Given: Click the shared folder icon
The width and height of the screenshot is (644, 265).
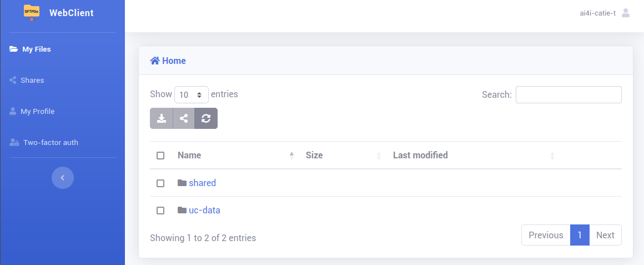Looking at the screenshot, I should tap(182, 183).
